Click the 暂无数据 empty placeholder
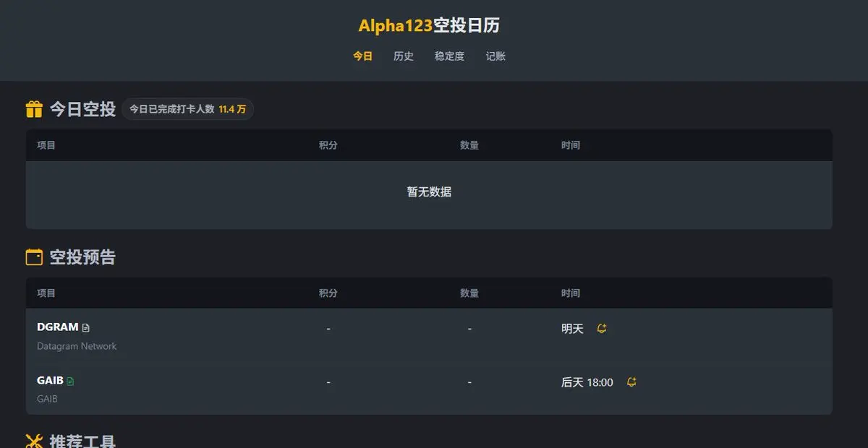The image size is (868, 448). point(429,192)
